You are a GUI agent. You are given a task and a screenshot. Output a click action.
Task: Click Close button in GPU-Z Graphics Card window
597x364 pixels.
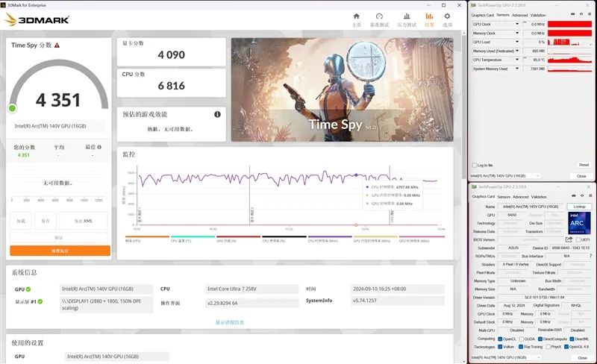582,357
